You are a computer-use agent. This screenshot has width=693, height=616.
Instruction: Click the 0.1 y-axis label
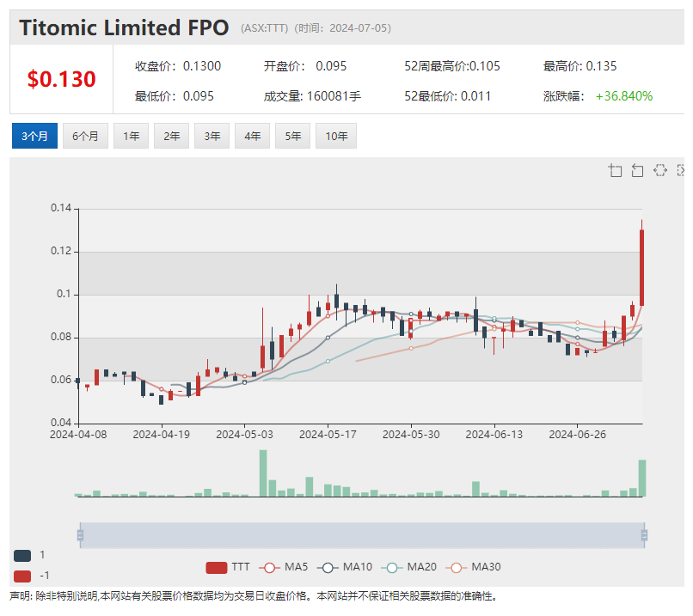point(64,294)
